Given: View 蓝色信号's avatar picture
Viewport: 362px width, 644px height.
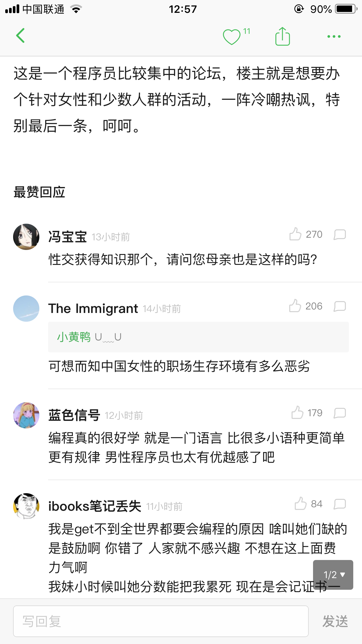Looking at the screenshot, I should tap(26, 415).
